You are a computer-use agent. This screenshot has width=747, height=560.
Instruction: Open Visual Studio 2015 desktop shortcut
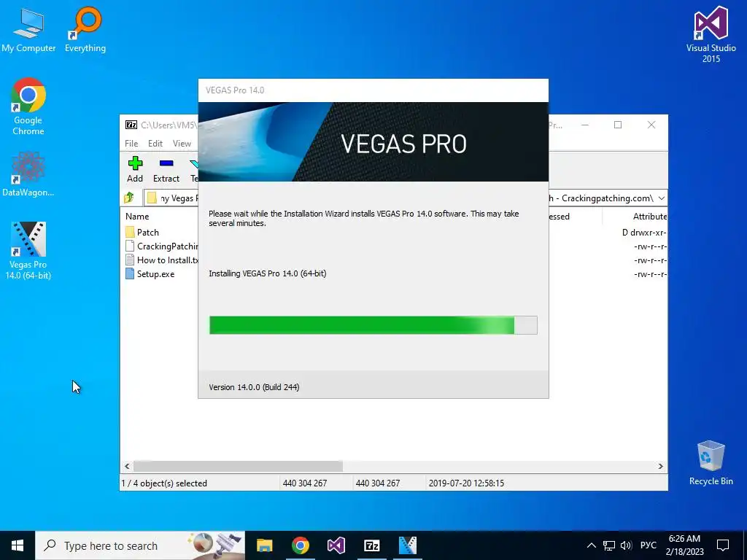(711, 34)
